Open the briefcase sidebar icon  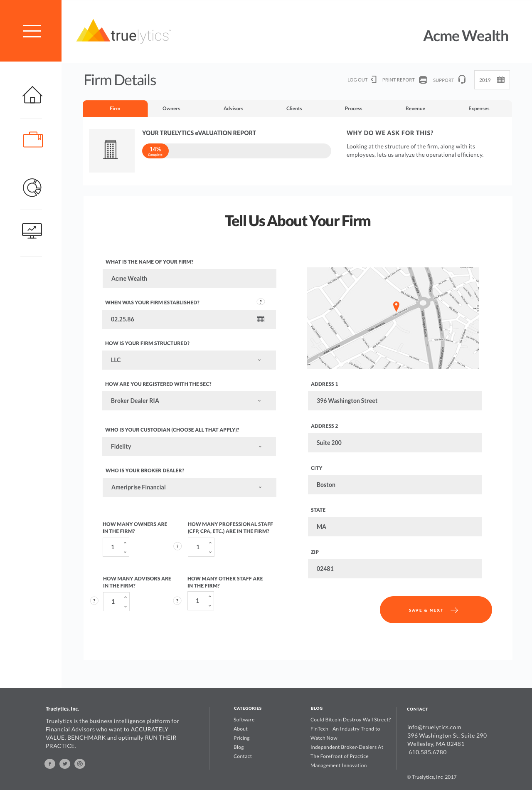(x=33, y=140)
